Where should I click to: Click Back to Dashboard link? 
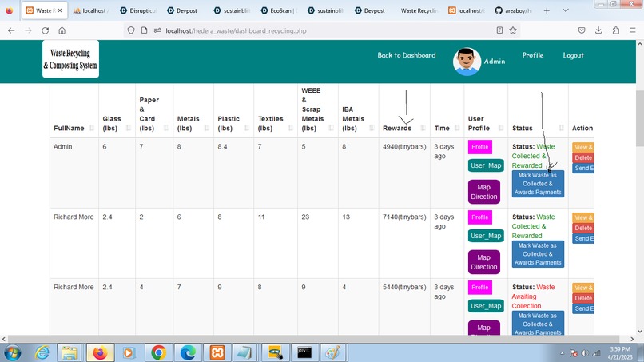click(407, 55)
